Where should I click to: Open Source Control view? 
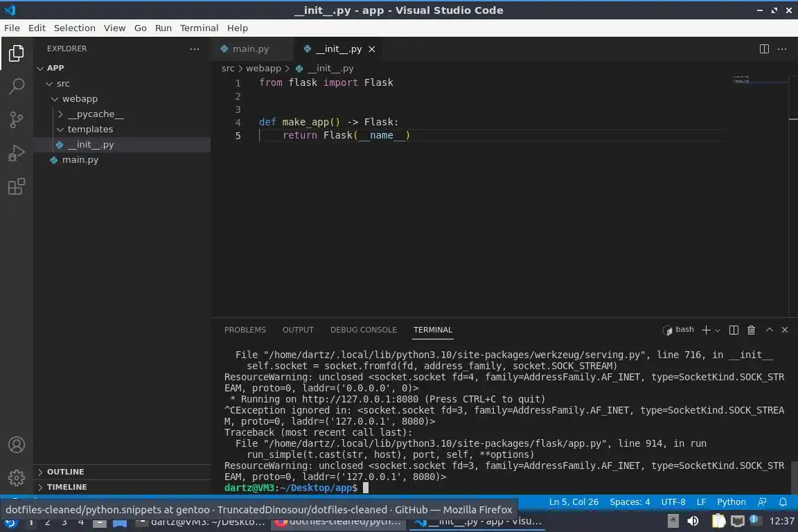(17, 120)
